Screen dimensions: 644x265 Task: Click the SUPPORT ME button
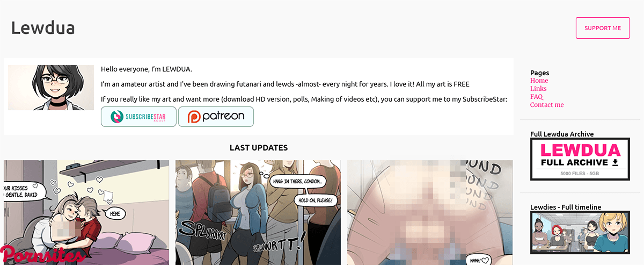click(x=602, y=28)
